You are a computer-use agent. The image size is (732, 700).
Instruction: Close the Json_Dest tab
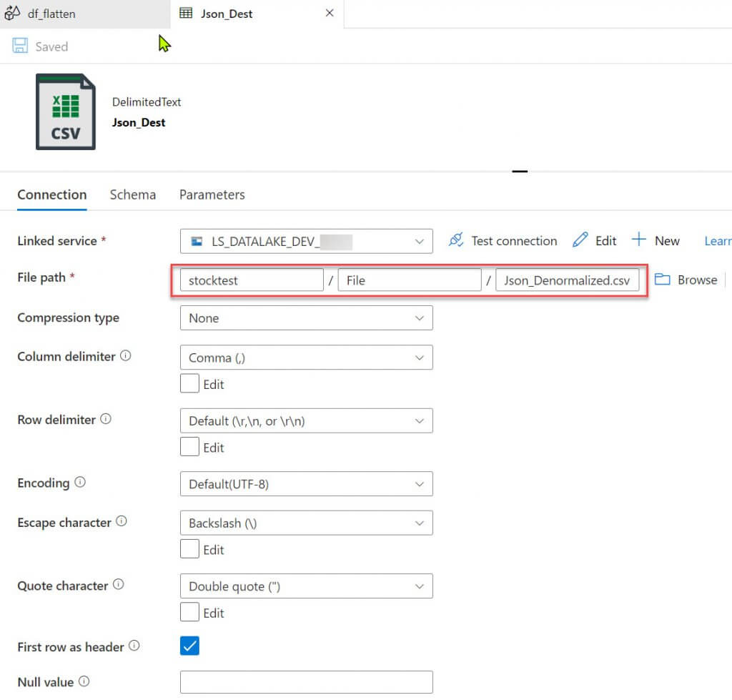point(330,13)
